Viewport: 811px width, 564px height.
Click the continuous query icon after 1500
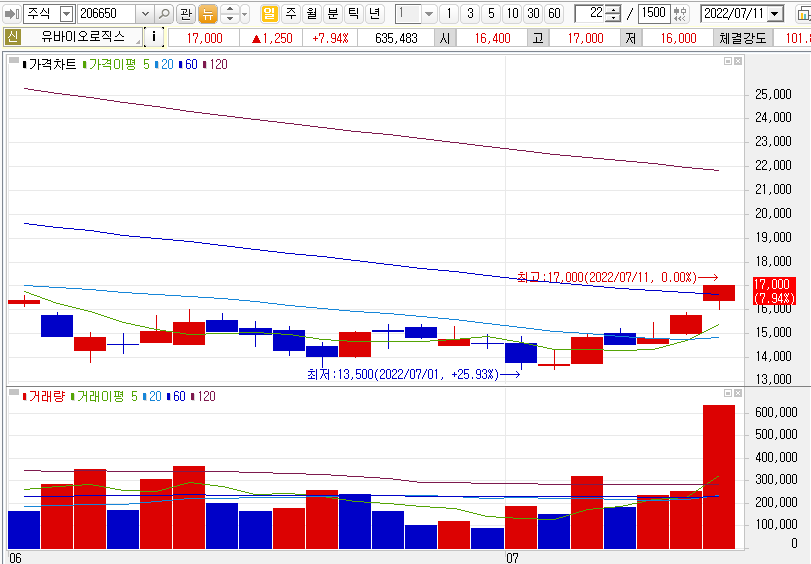[x=681, y=14]
